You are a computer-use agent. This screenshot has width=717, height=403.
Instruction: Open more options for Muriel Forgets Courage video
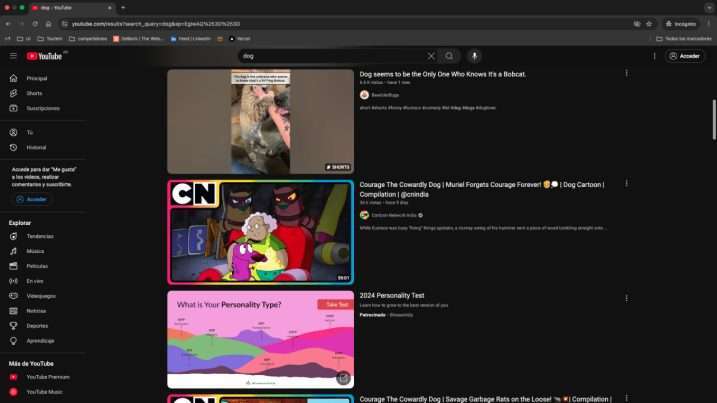(626, 183)
